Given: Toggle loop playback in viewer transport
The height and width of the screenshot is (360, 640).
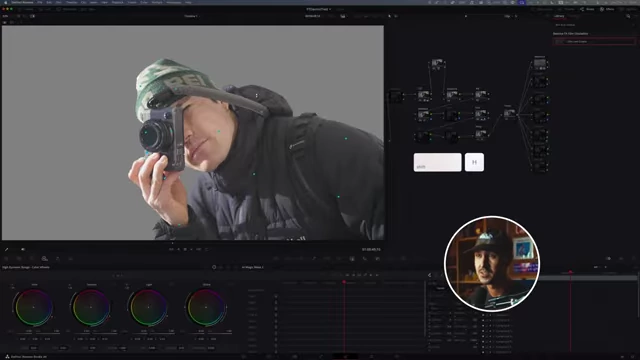Looking at the screenshot, I should coord(207,249).
